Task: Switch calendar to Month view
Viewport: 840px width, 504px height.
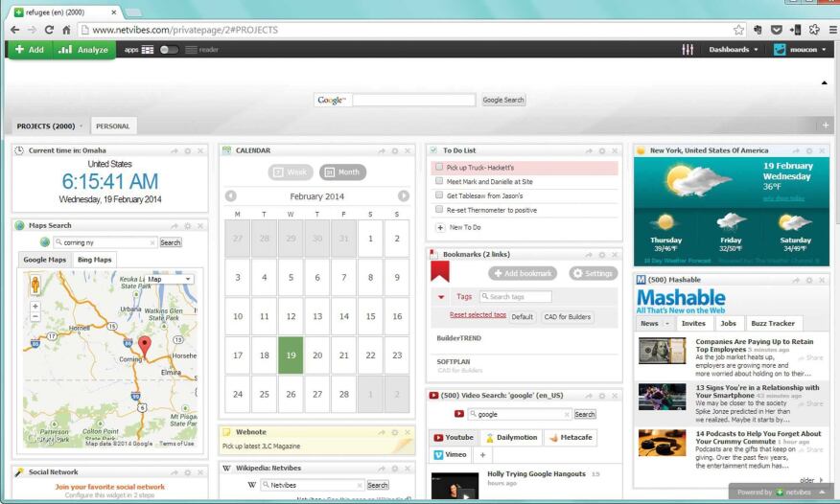Action: [x=343, y=172]
